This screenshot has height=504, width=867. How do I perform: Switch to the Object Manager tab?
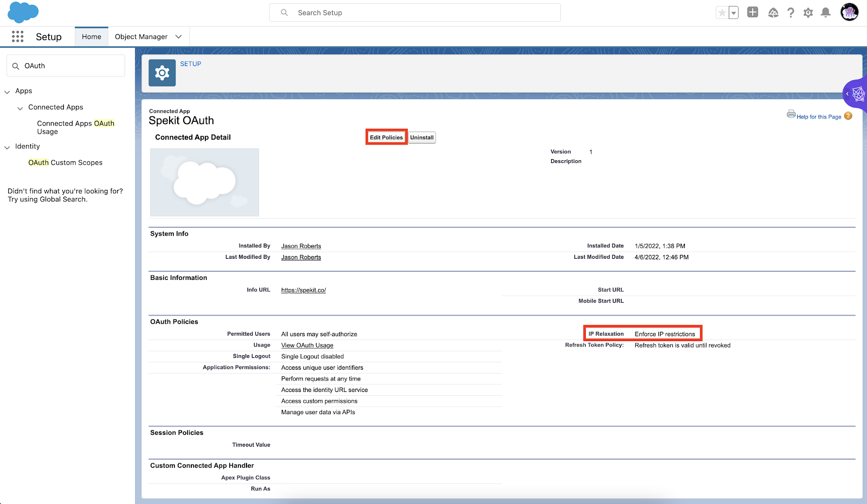coord(141,37)
